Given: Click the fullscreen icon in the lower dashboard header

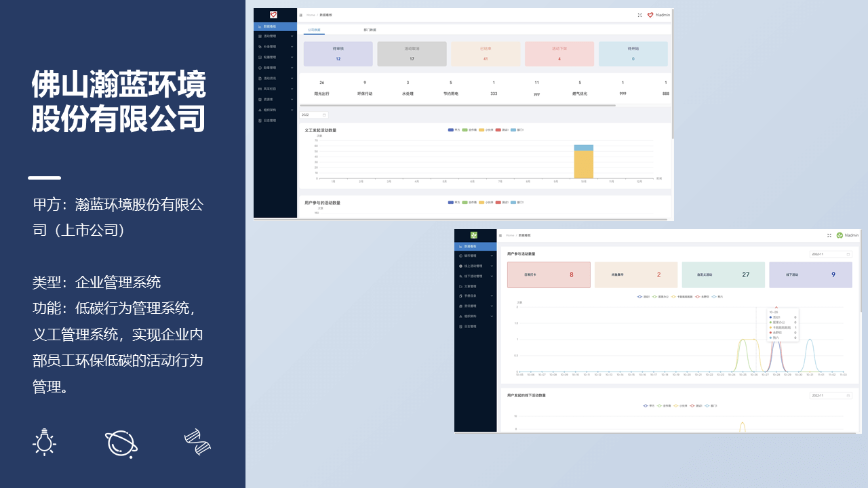Looking at the screenshot, I should (829, 235).
